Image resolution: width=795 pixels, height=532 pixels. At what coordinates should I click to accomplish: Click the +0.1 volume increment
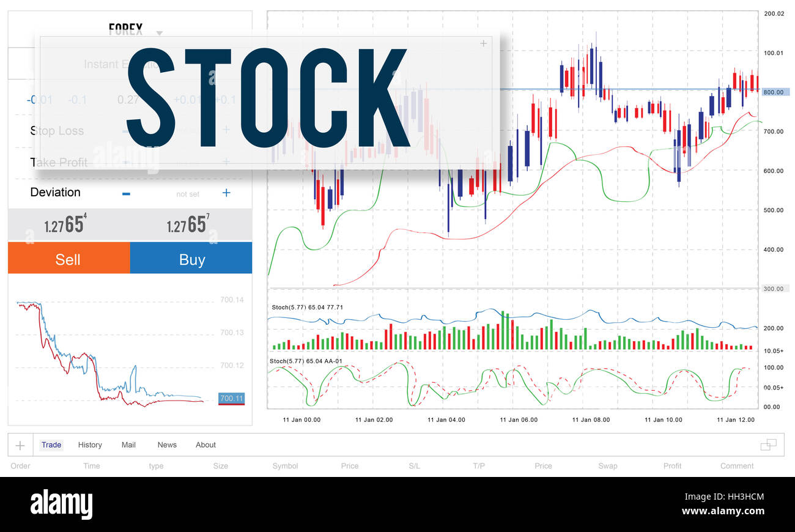224,100
